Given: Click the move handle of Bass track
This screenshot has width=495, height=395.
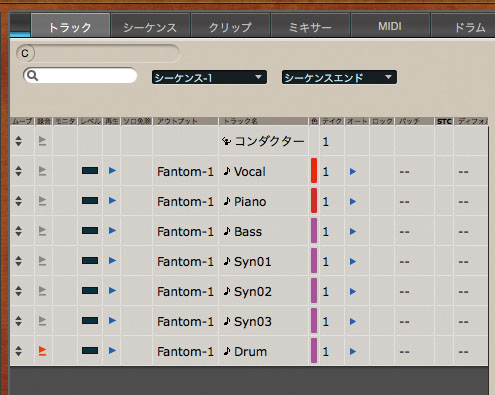Looking at the screenshot, I should pyautogui.click(x=19, y=231).
